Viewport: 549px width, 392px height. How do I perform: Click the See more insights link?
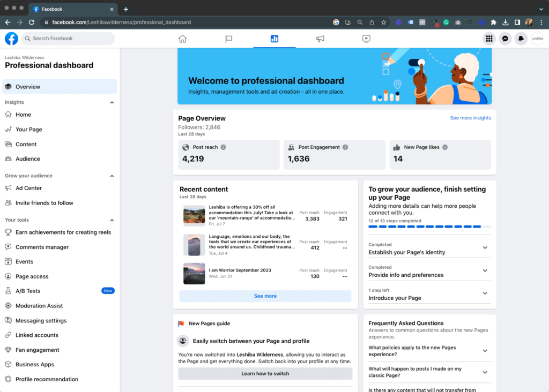[470, 118]
